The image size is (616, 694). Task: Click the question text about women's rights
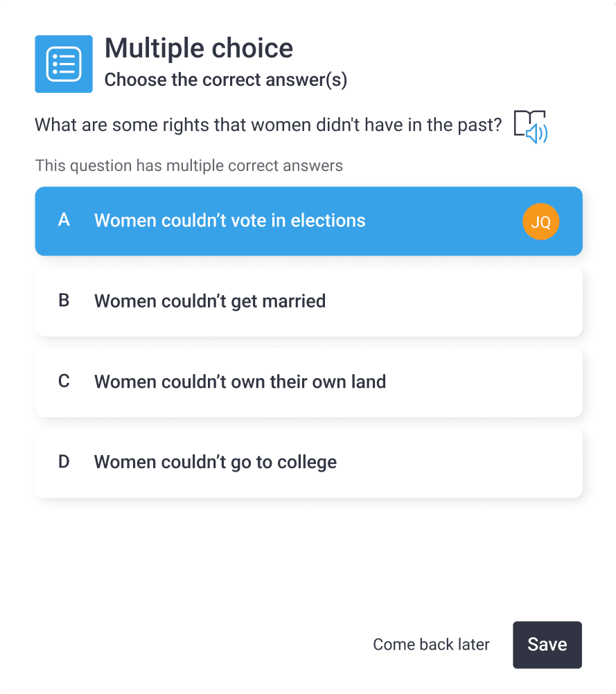pos(268,125)
